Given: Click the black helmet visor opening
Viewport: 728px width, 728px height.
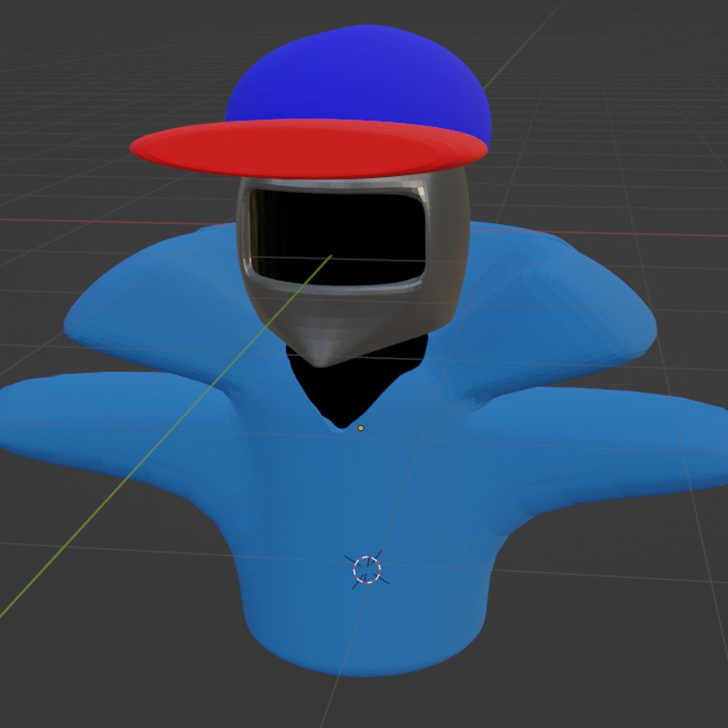Looking at the screenshot, I should coord(338,237).
